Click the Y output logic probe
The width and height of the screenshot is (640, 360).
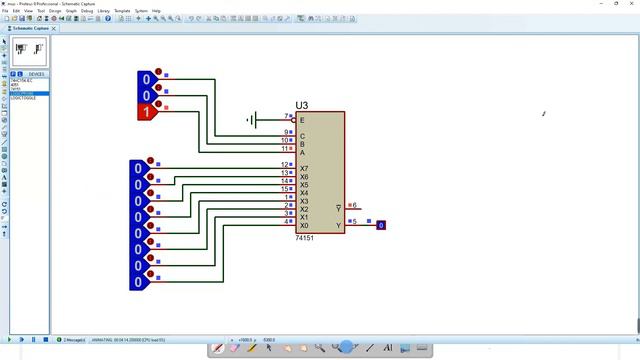tap(381, 225)
